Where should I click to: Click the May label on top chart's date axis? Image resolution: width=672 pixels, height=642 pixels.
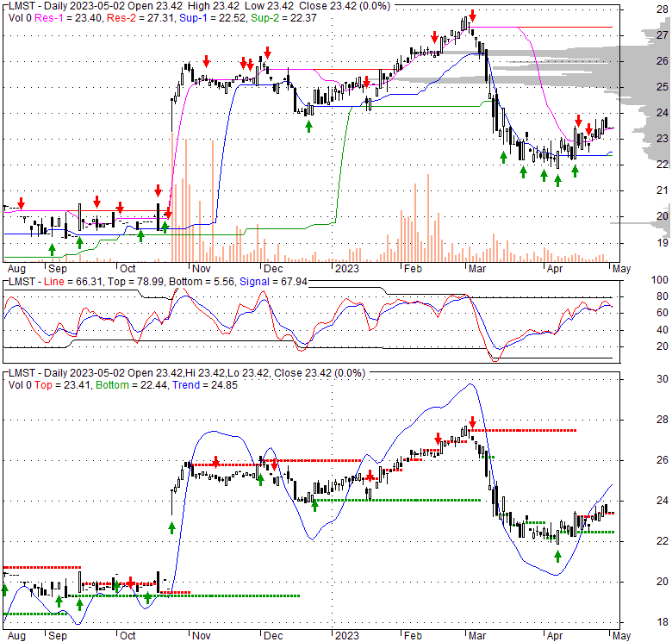(621, 269)
